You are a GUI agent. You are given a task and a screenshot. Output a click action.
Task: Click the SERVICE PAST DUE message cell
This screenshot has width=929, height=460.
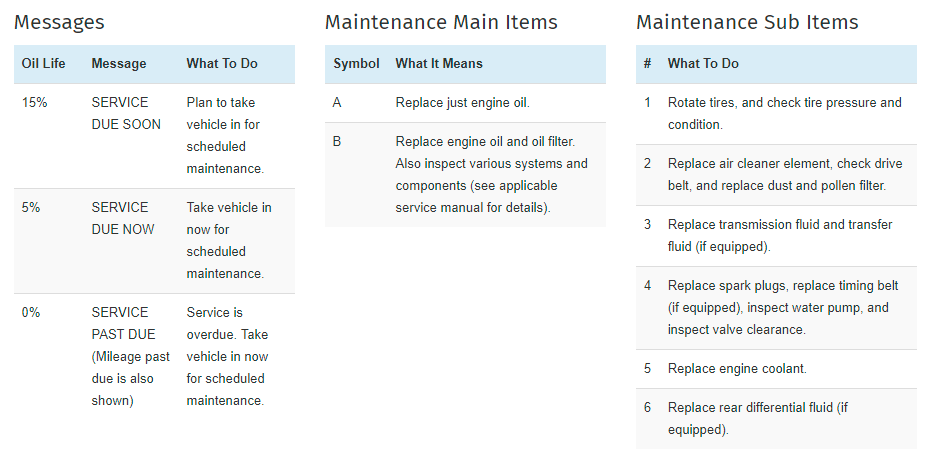pyautogui.click(x=131, y=356)
